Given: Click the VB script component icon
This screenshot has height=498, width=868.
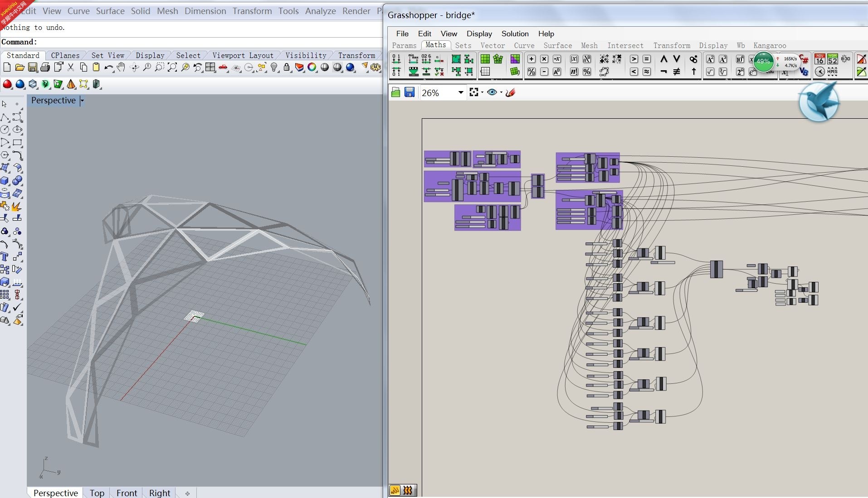Looking at the screenshot, I should (x=804, y=72).
